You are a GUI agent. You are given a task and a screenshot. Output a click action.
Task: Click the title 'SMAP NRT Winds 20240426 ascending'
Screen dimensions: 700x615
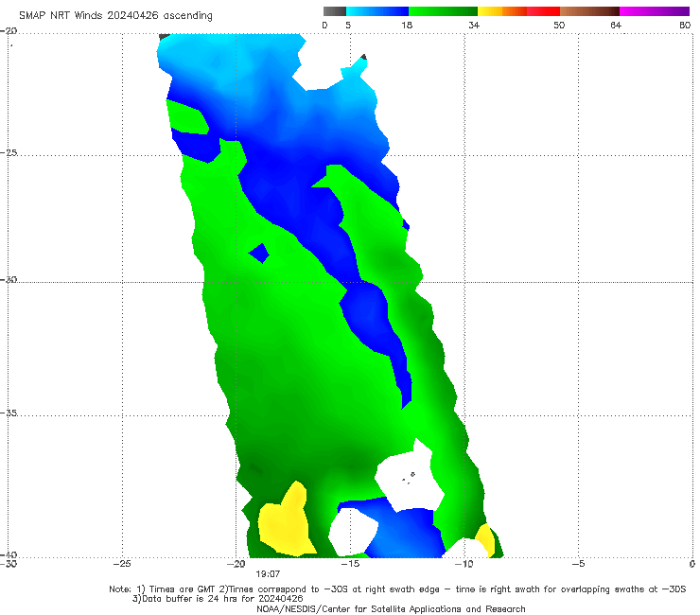coord(115,16)
